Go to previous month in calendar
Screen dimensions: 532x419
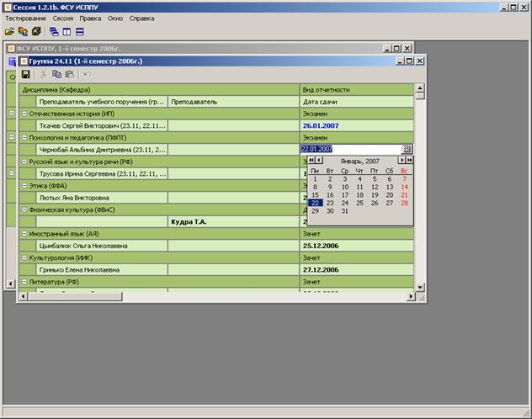[x=319, y=160]
